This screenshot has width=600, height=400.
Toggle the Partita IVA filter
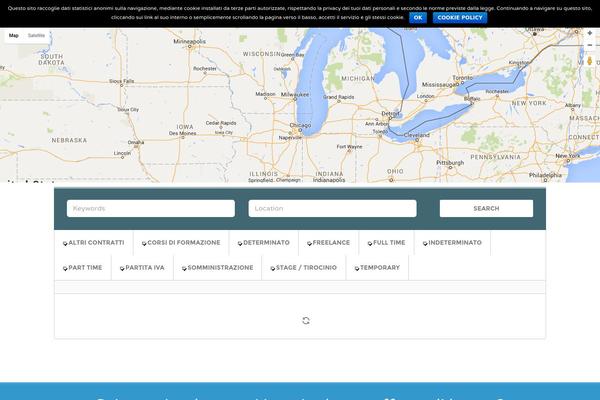click(142, 268)
